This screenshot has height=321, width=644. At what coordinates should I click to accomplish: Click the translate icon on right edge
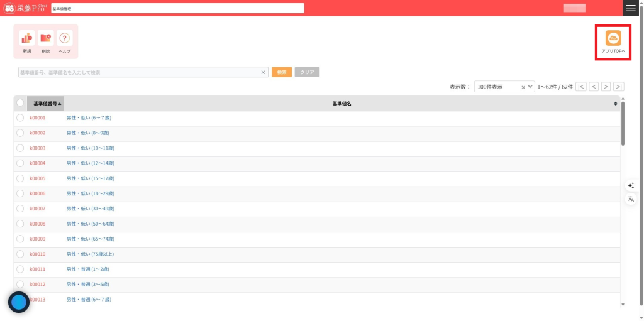coord(631,199)
